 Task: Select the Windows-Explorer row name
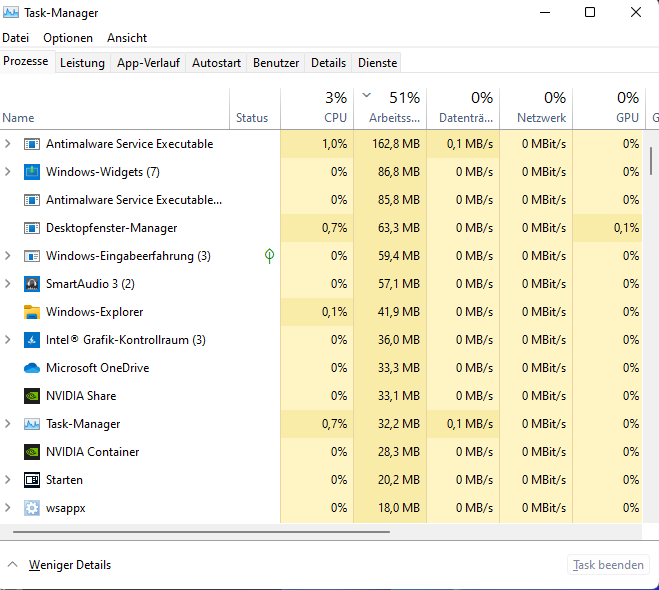click(x=95, y=312)
